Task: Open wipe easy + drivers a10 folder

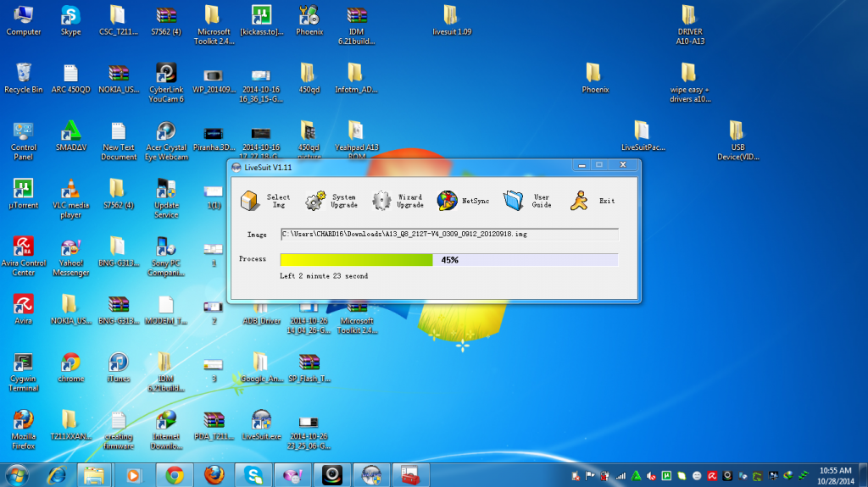Action: click(x=690, y=82)
